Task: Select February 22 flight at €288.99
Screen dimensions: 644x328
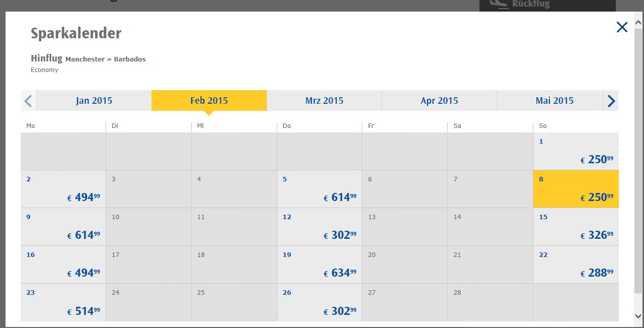Action: pyautogui.click(x=576, y=265)
